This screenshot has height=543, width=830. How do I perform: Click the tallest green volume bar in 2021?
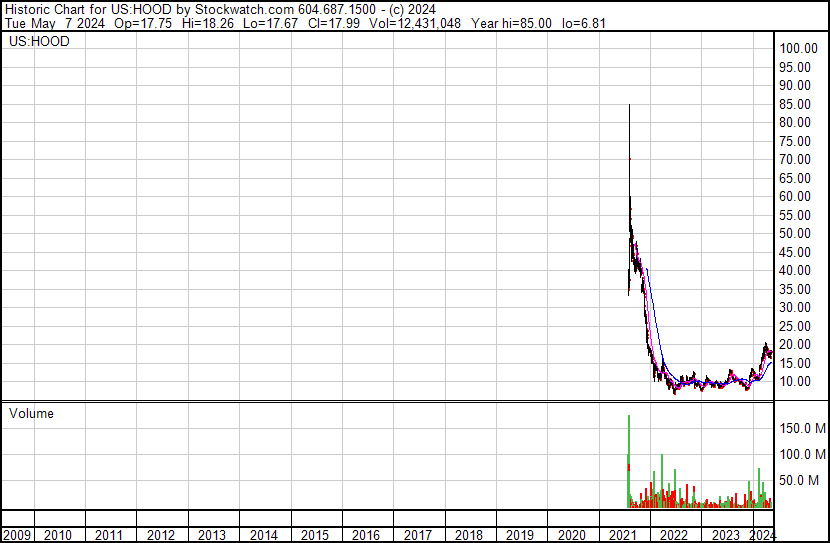(x=629, y=461)
